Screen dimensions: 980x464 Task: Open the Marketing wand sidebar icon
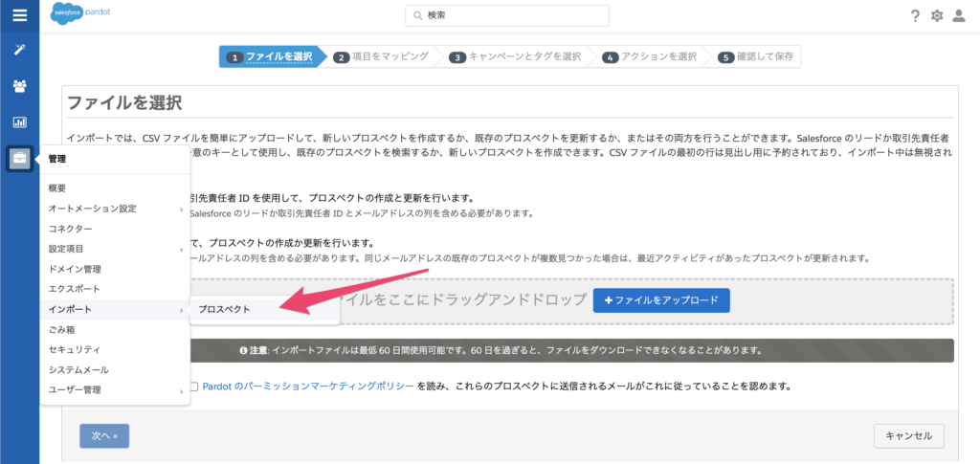19,50
